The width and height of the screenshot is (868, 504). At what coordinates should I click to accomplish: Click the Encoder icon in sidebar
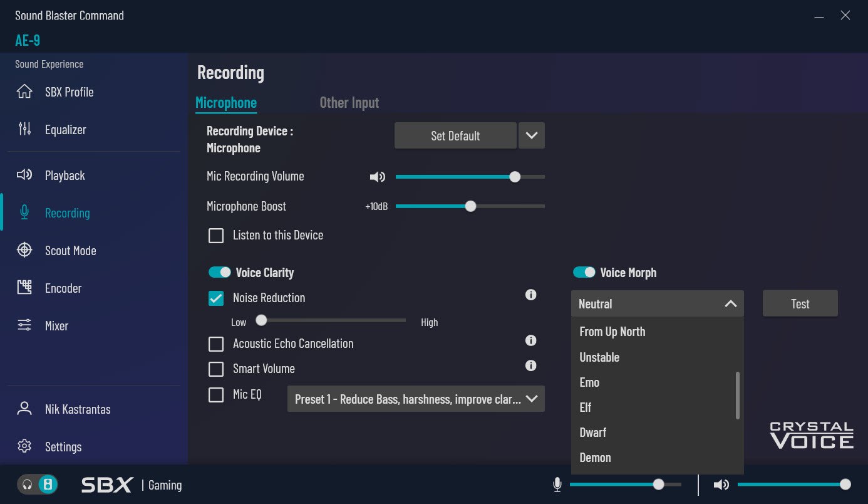(24, 288)
